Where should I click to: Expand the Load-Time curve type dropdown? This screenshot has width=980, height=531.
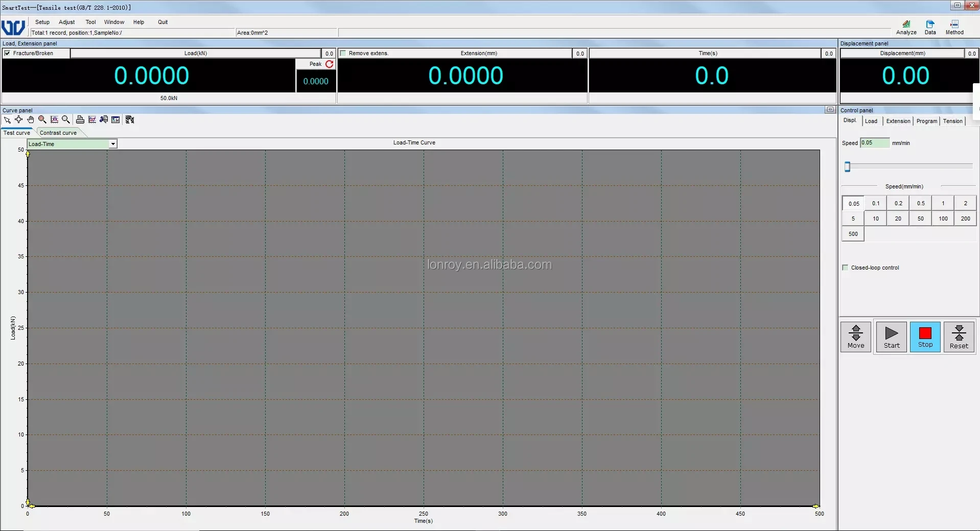(113, 144)
